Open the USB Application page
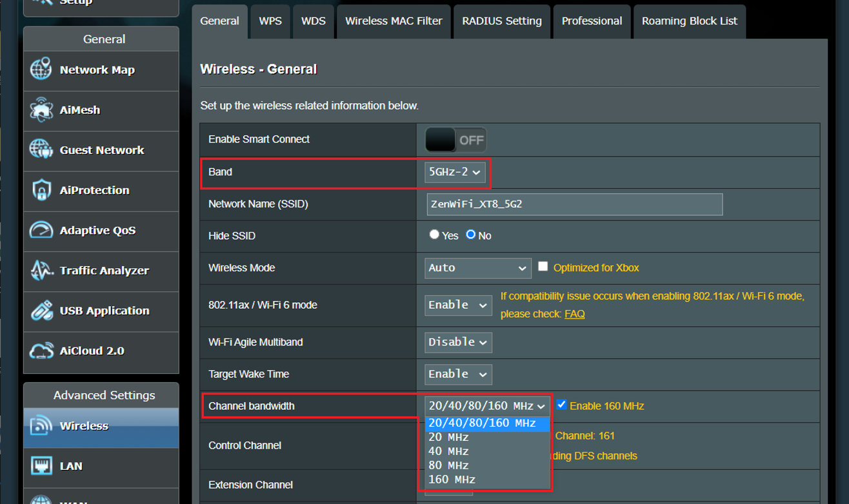849x504 pixels. click(101, 311)
